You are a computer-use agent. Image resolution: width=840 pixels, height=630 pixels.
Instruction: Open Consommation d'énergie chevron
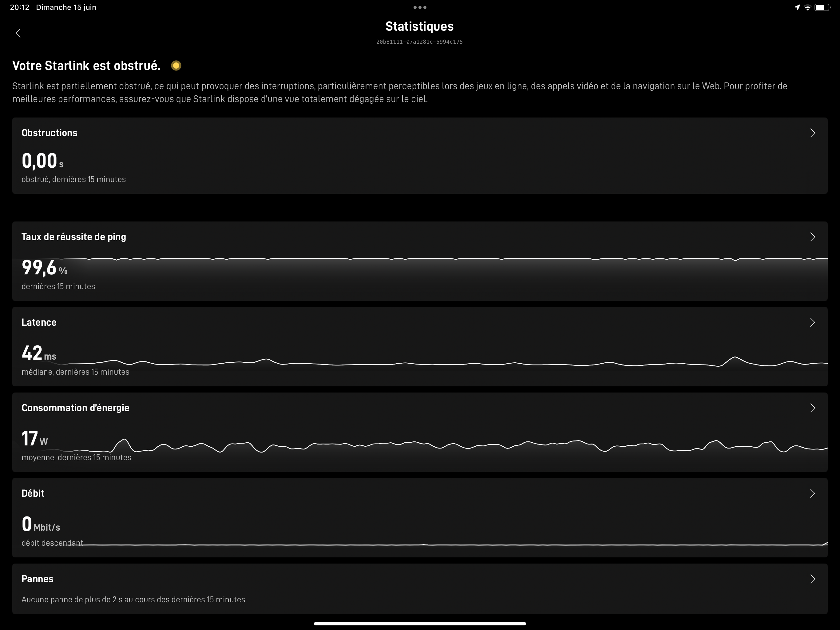pos(812,408)
